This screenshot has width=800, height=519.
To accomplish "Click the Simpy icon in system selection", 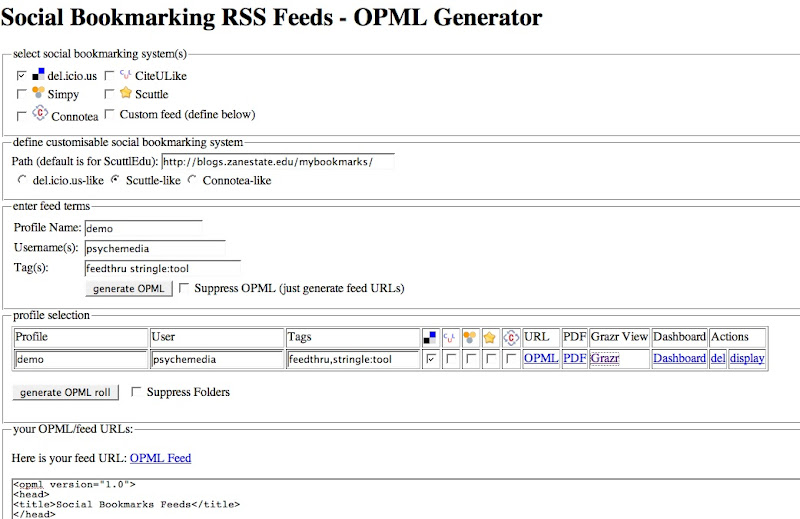I will [x=38, y=93].
